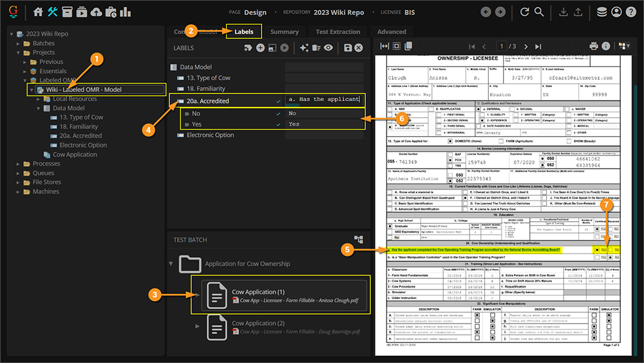Open the Test Extraction tab
The width and height of the screenshot is (644, 363).
tap(337, 32)
